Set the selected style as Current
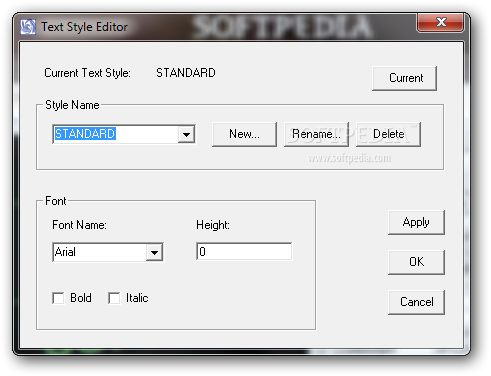Image resolution: width=491 pixels, height=376 pixels. click(x=404, y=78)
